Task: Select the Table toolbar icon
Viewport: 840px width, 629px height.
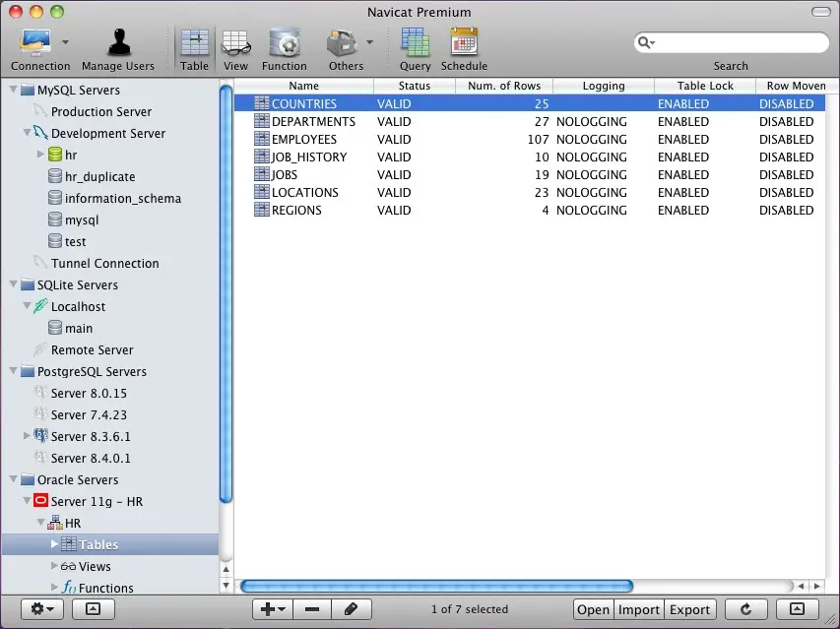Action: point(194,43)
